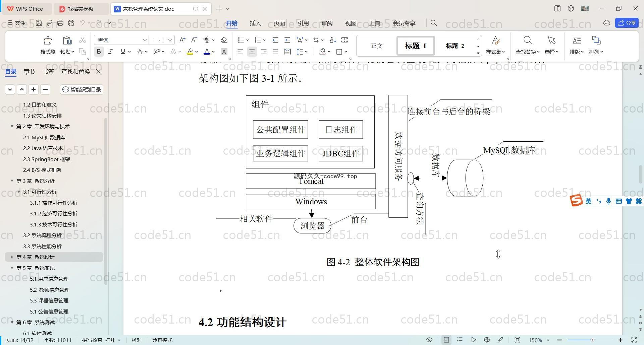
Task: Click the Format Painter (格式刷) icon
Action: 48,41
